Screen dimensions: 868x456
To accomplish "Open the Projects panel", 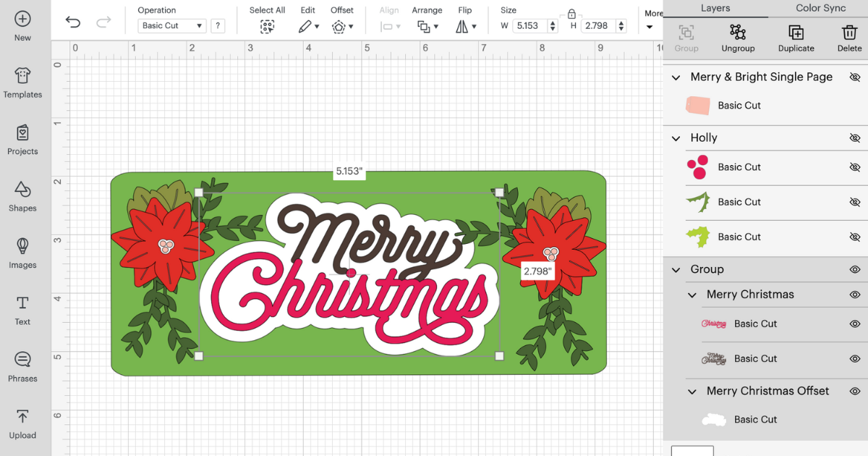I will (22, 139).
